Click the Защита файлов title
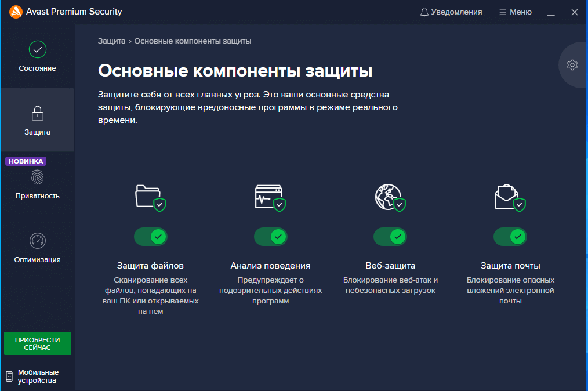Screen dimensions: 588x391 click(x=150, y=266)
